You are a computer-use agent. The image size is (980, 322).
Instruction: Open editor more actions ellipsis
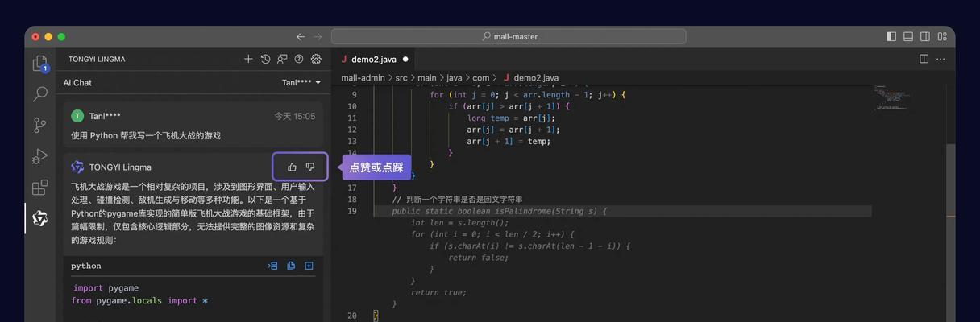coord(941,59)
